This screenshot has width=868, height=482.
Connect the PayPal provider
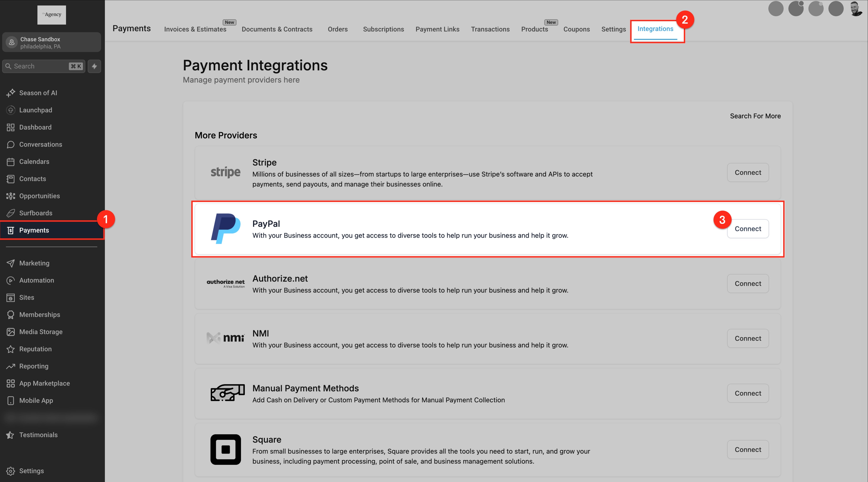point(747,229)
